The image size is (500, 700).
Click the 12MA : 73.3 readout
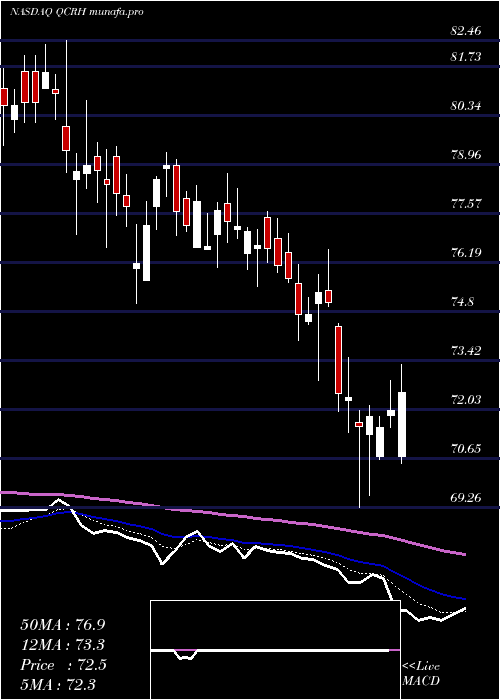(63, 645)
